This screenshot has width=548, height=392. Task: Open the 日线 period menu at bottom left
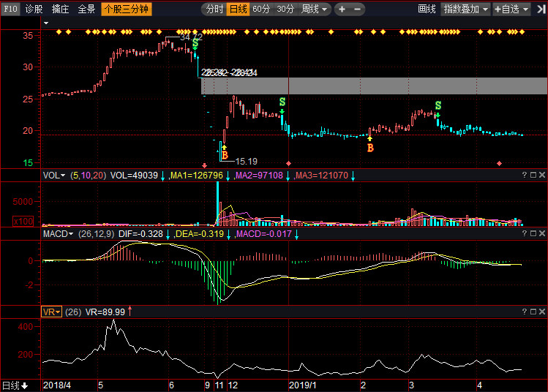(x=15, y=385)
